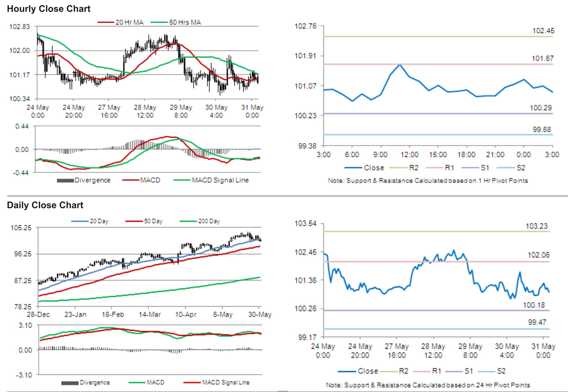The height and width of the screenshot is (392, 568).
Task: Click the 27 May 16:00 hourly x-axis label
Action: pyautogui.click(x=109, y=111)
